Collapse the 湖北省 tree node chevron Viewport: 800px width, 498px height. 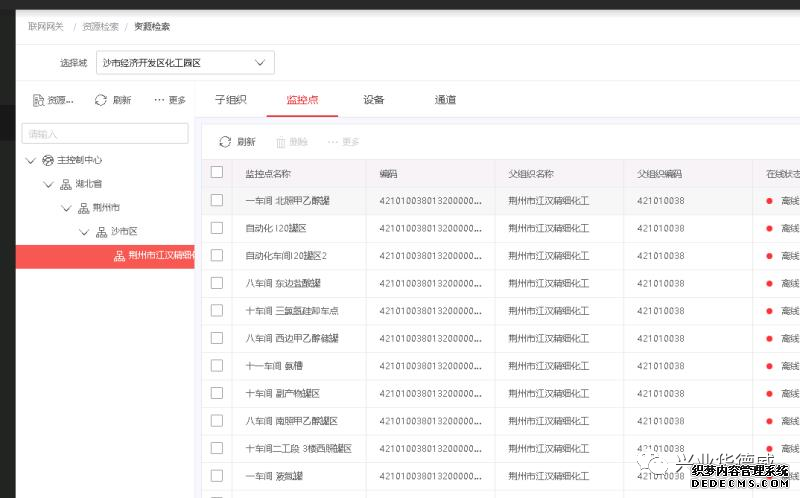[48, 184]
